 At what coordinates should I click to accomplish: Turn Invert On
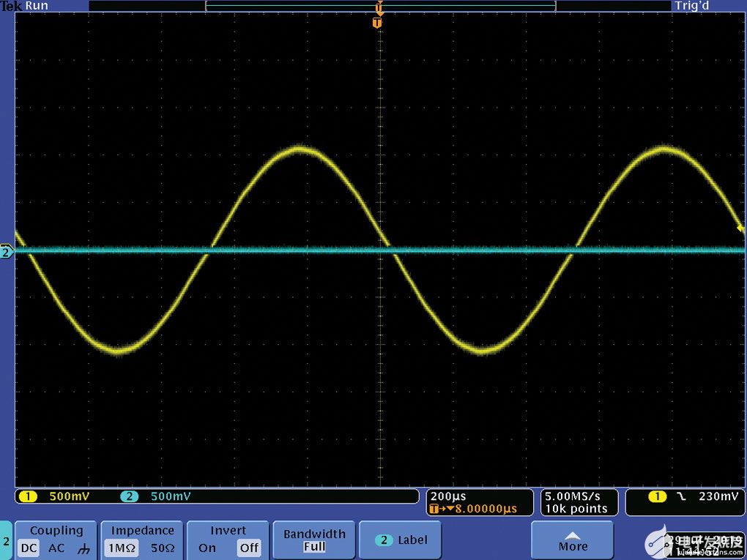[x=207, y=548]
